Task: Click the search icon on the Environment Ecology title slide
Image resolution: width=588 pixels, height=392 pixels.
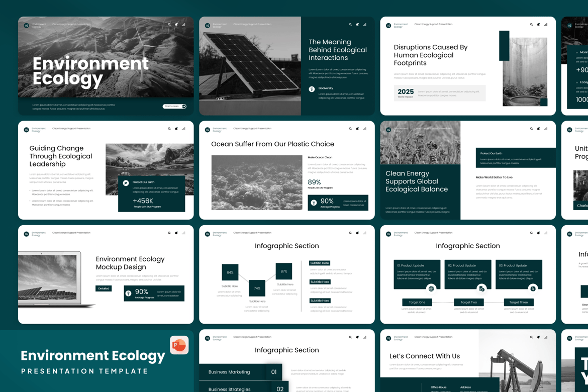Action: click(x=169, y=25)
